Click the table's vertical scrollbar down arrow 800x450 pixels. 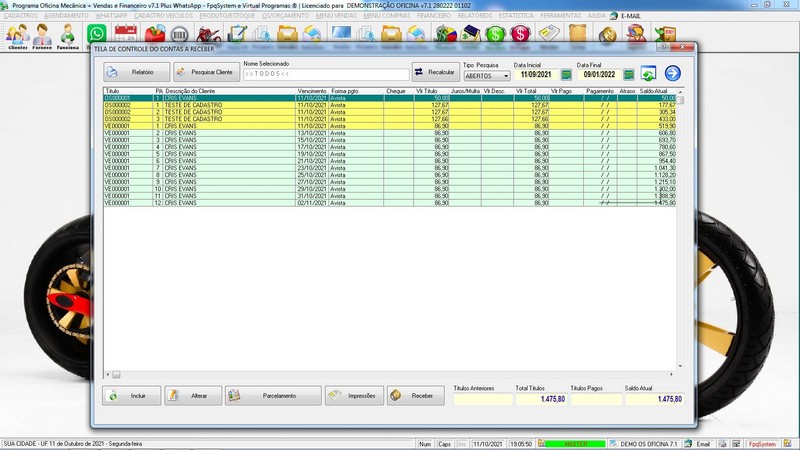680,366
